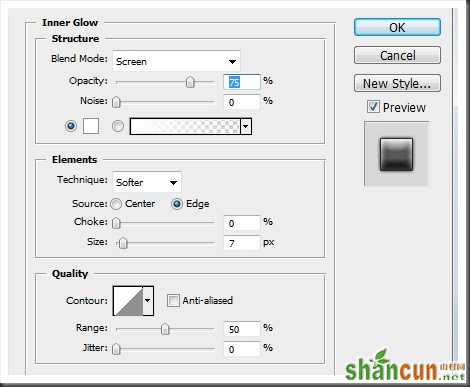Image resolution: width=470 pixels, height=387 pixels.
Task: Click the style preview thumbnail
Action: point(396,154)
